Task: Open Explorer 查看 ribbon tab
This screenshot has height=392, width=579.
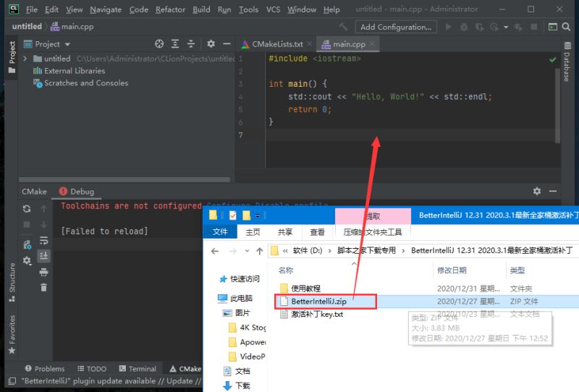Action: tap(317, 232)
